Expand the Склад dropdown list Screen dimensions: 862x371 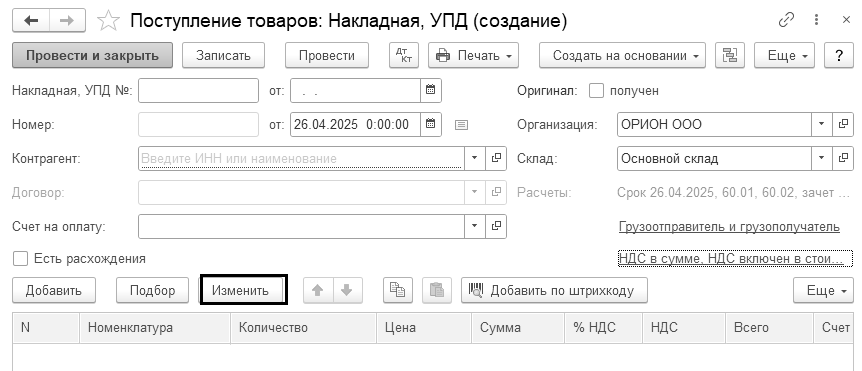(x=822, y=158)
